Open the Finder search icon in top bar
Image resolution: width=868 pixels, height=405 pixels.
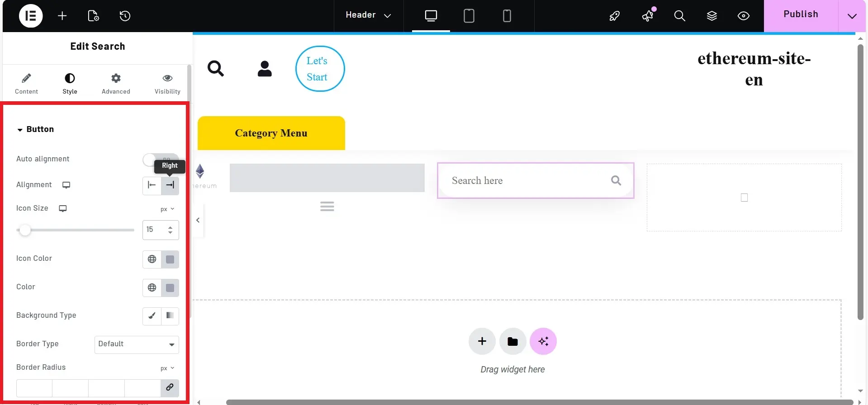coord(679,16)
